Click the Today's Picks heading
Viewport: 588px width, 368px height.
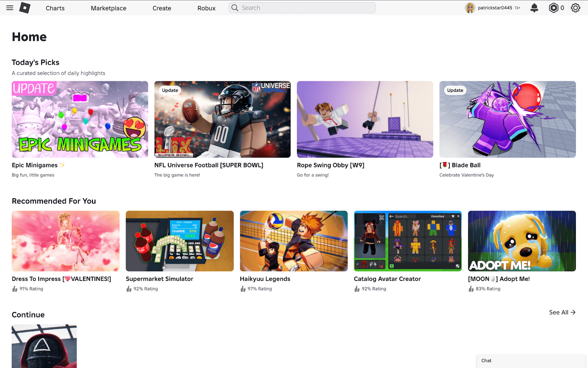coord(36,63)
